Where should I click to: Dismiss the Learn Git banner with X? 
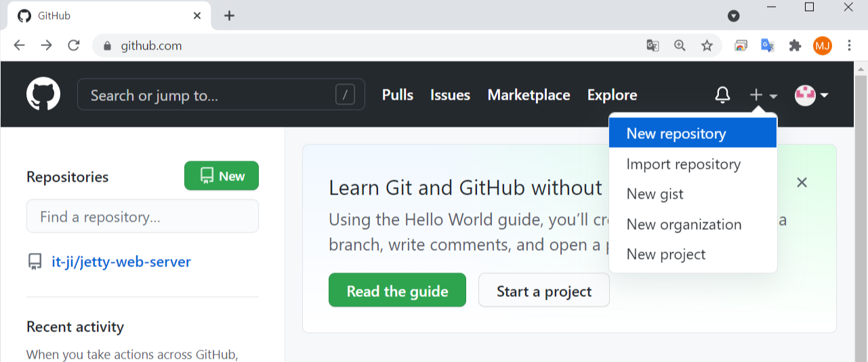click(x=802, y=182)
